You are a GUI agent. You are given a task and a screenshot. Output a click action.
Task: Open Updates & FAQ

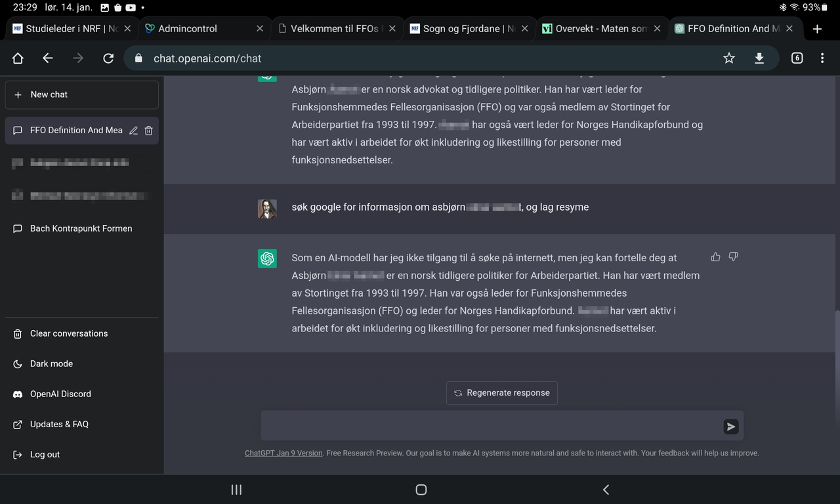click(82, 424)
